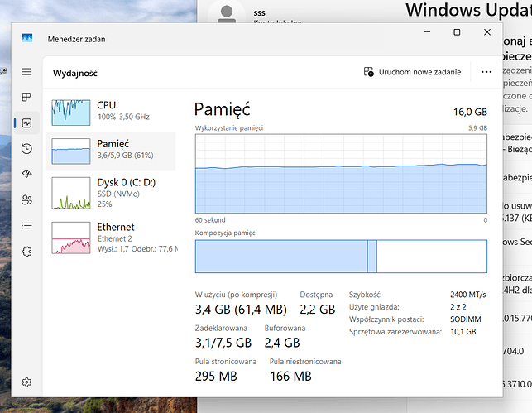The width and height of the screenshot is (532, 413).
Task: Expand the hamburger navigation menu
Action: pyautogui.click(x=26, y=72)
